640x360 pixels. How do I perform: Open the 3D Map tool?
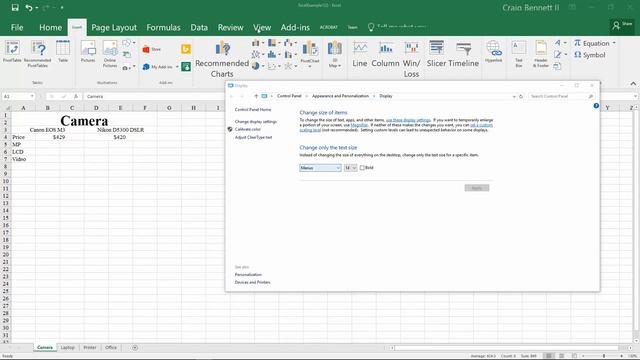coord(335,54)
